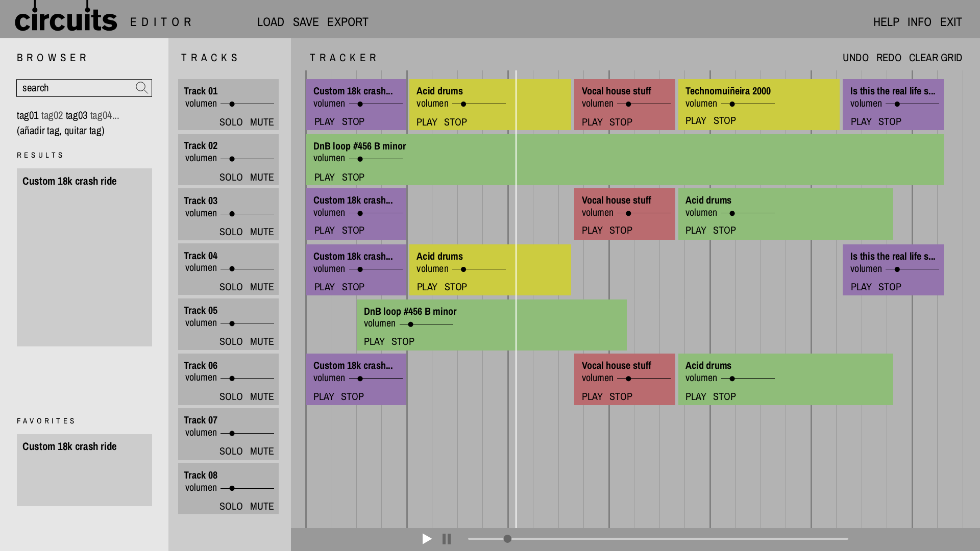Adjust Track 01 volumen slider
The height and width of the screenshot is (551, 980).
click(x=248, y=104)
